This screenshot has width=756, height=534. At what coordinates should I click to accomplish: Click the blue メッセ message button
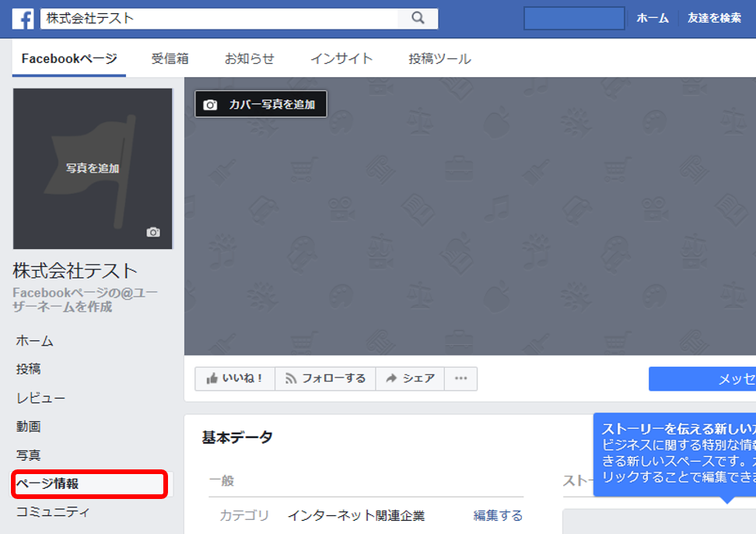click(702, 378)
